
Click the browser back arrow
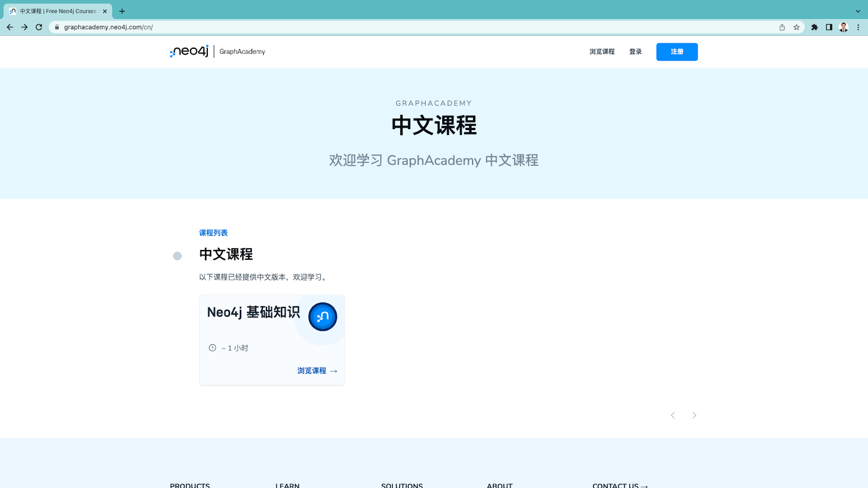click(10, 27)
